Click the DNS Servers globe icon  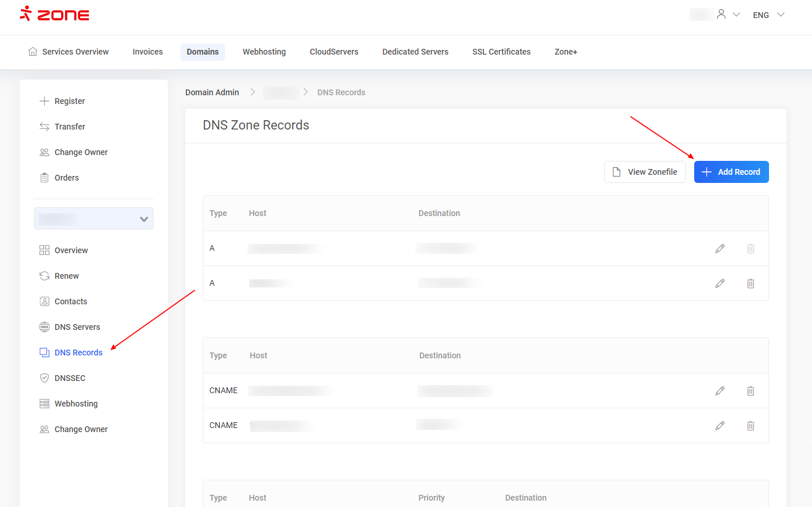[44, 327]
